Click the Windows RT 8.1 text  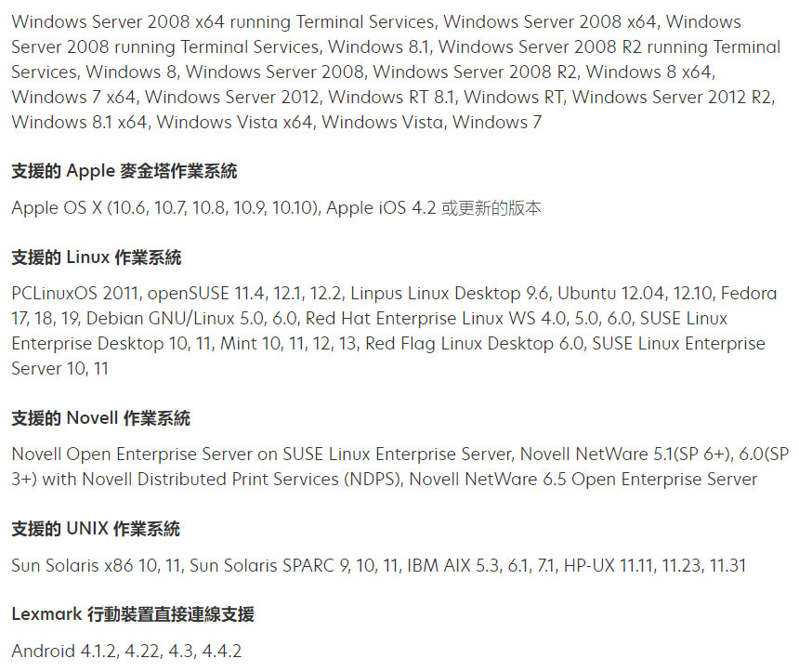coord(391,97)
